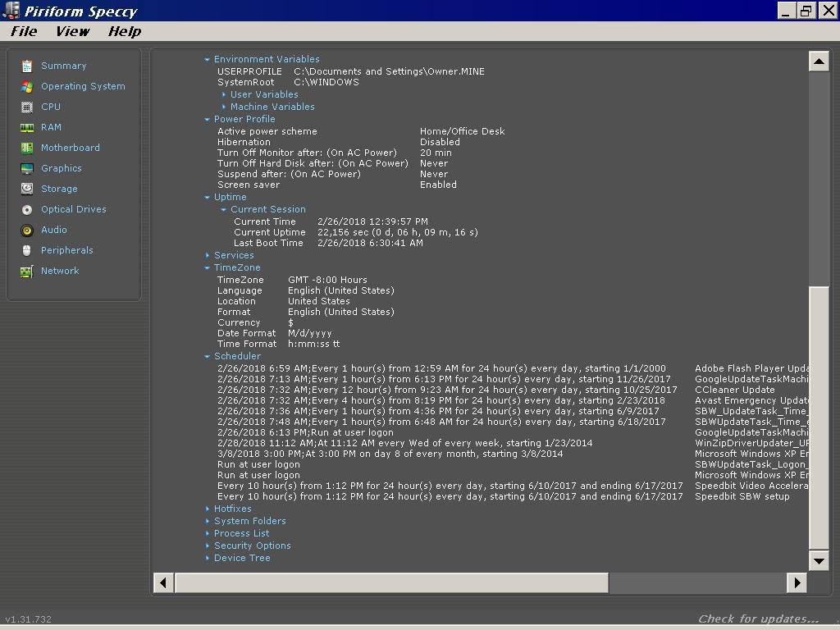Select the Hibernation Disabled row

coord(339,143)
